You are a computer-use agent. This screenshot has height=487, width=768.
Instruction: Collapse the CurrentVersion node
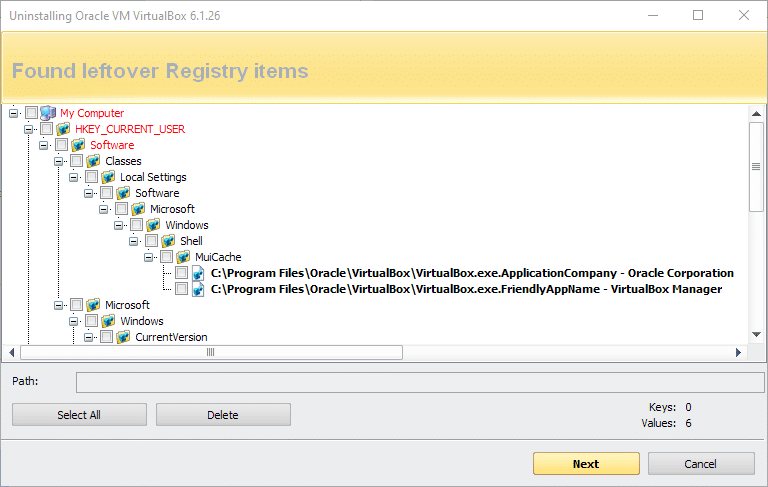coord(89,337)
